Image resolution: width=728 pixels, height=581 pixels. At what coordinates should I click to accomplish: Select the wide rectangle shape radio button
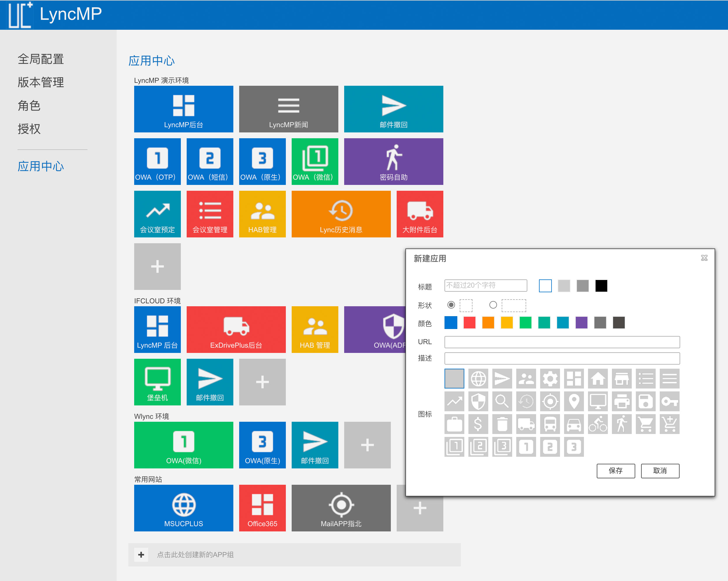click(x=493, y=305)
